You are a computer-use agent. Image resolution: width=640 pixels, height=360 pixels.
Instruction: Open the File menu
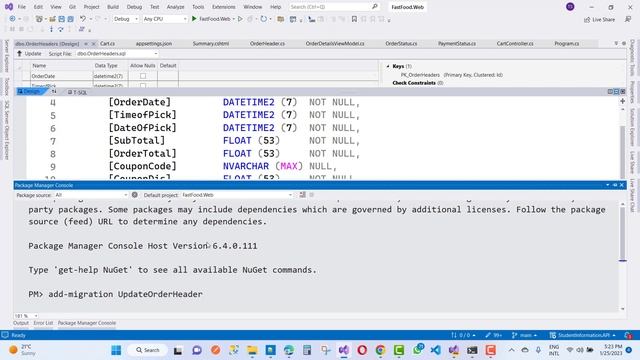(22, 7)
